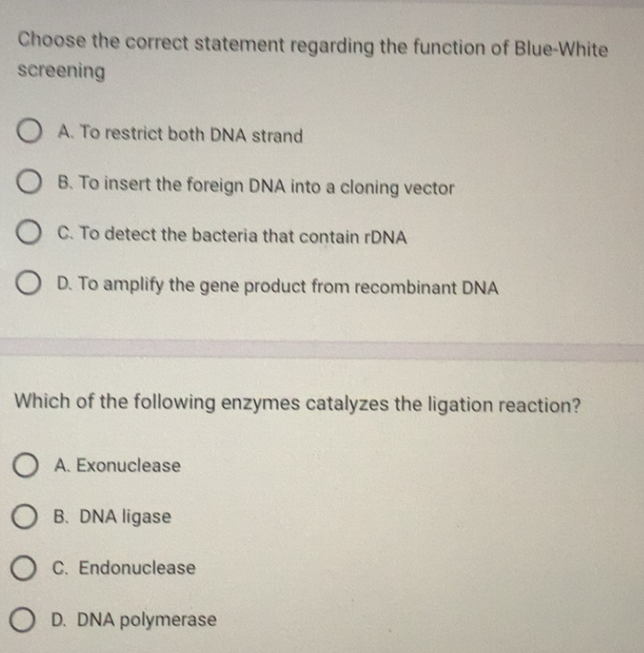644x653 pixels.
Task: Click the word 'Blue-White' in the first question
Action: click(561, 49)
